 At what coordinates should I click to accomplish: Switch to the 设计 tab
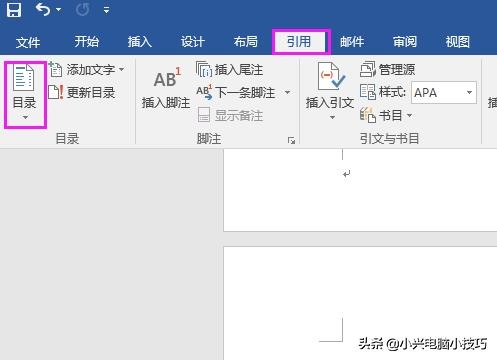(x=192, y=42)
